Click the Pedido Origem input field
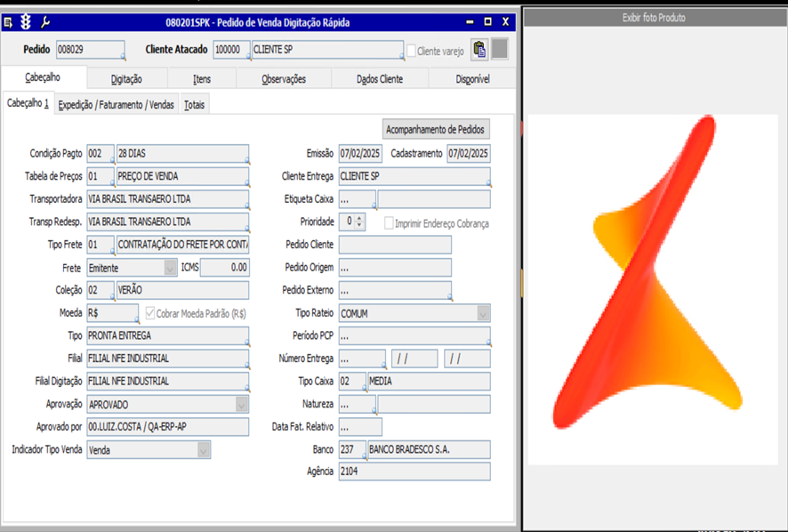The image size is (788, 532). [395, 268]
